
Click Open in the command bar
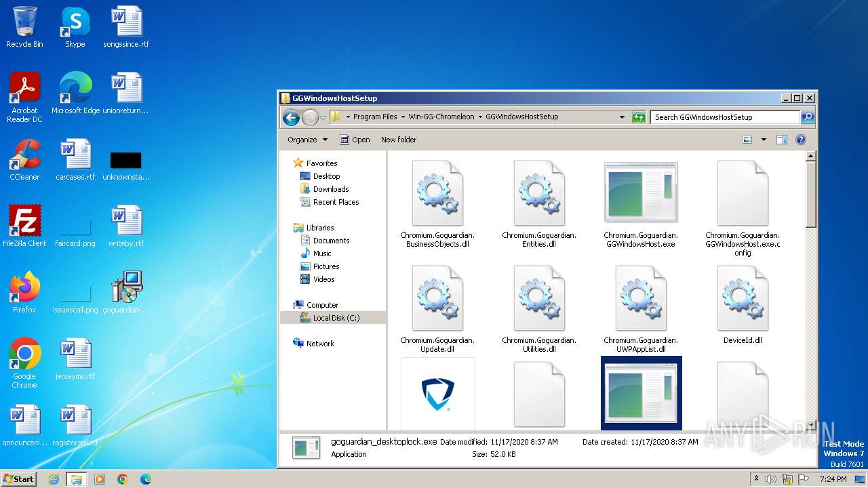click(355, 140)
